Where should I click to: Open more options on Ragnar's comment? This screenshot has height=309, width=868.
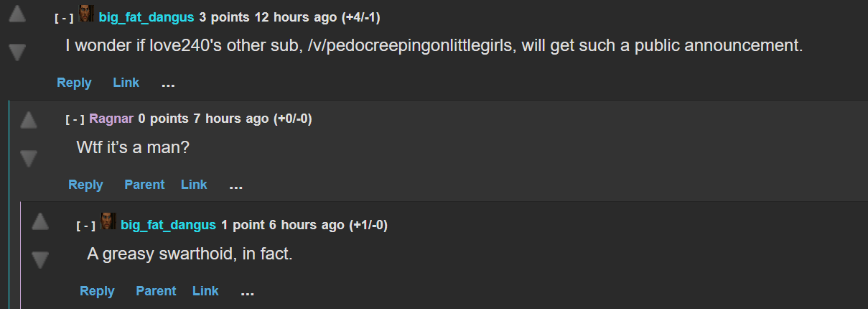click(x=235, y=185)
